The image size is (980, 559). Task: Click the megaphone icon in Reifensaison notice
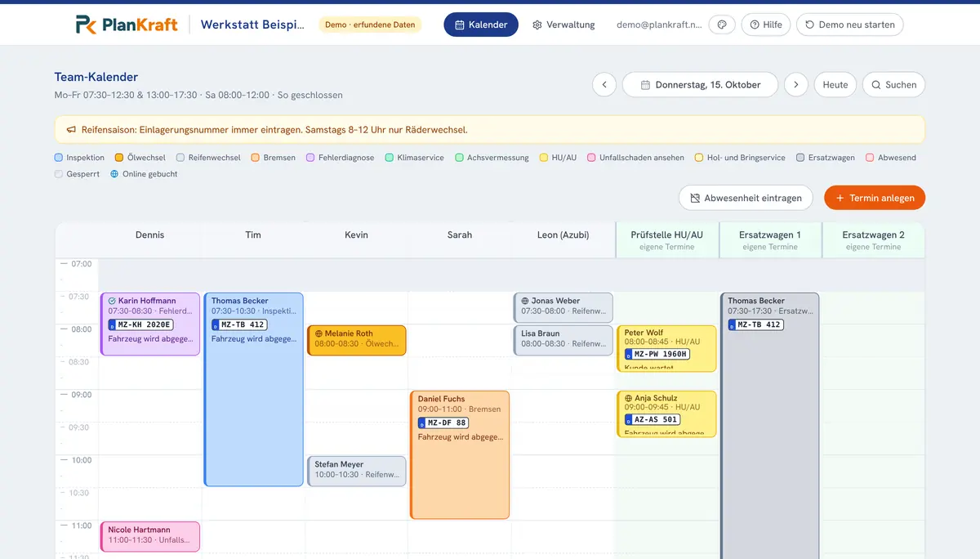coord(71,130)
